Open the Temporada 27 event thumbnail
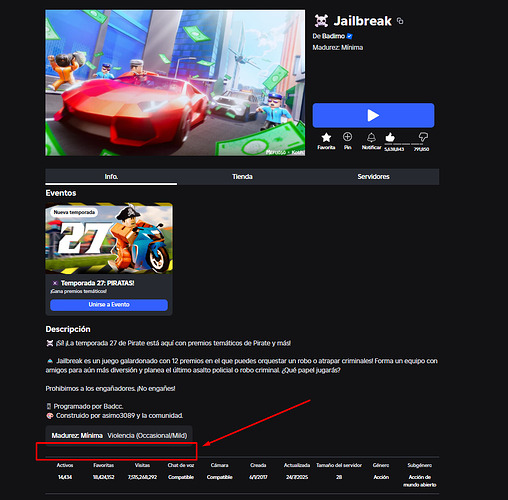 (109, 238)
